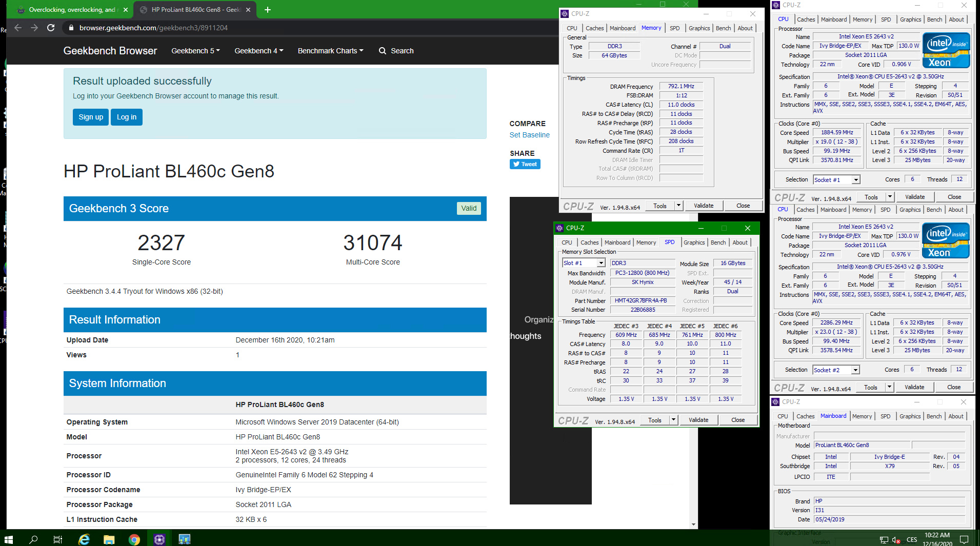This screenshot has width=980, height=546.
Task: Select Caches tab in SPD CPU-Z window
Action: [x=589, y=242]
